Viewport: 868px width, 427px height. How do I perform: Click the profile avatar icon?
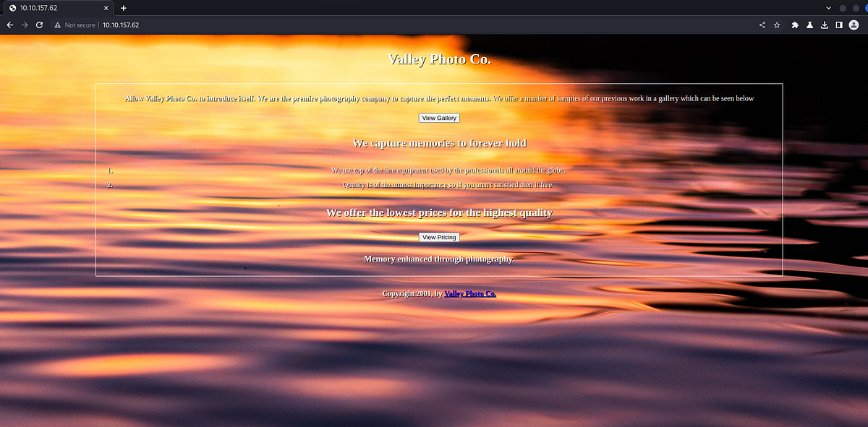854,24
